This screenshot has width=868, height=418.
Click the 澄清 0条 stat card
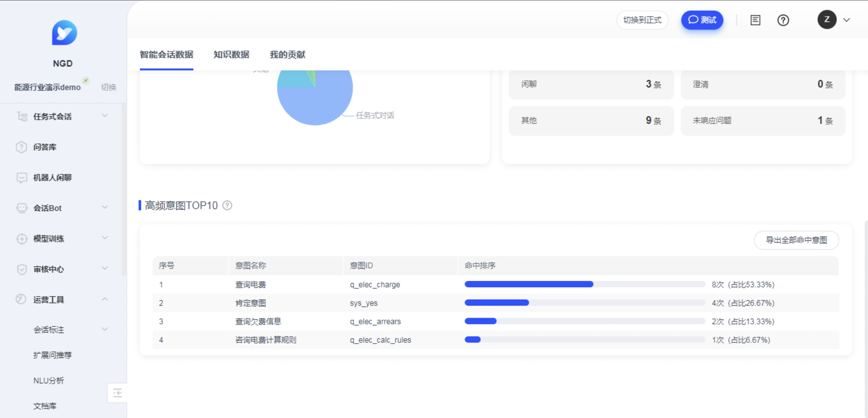pyautogui.click(x=763, y=84)
